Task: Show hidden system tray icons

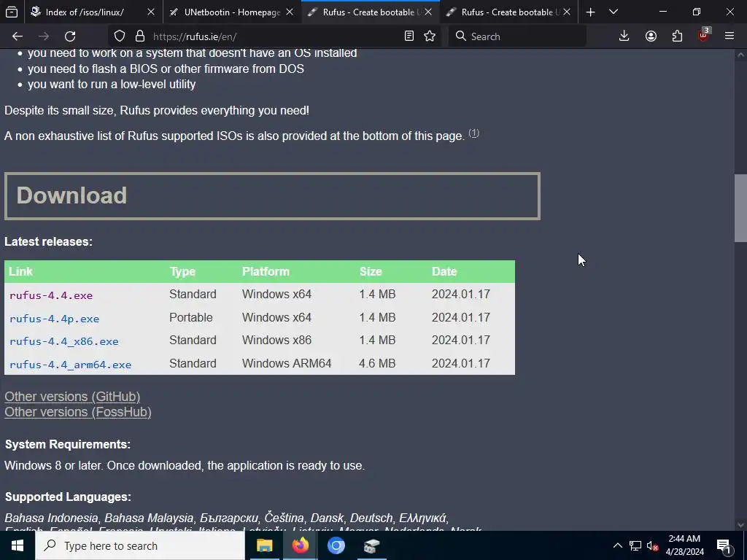Action: pos(617,545)
